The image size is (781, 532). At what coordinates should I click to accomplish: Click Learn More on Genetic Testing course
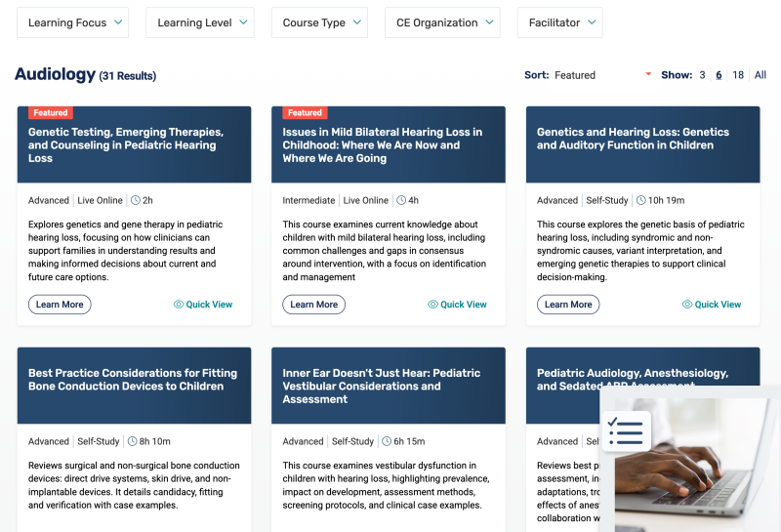point(60,305)
